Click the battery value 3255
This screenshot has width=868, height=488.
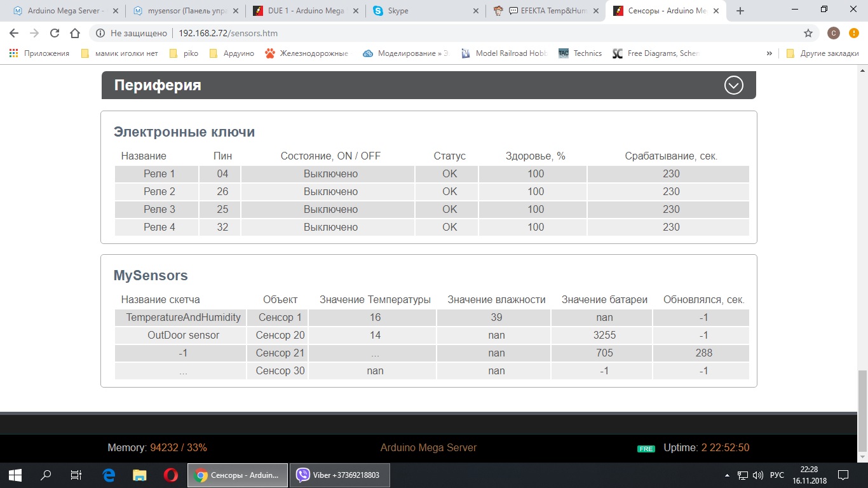(x=604, y=335)
